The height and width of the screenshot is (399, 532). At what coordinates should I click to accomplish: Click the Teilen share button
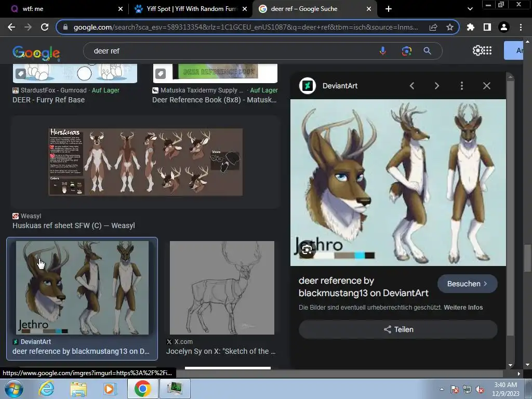click(x=398, y=329)
